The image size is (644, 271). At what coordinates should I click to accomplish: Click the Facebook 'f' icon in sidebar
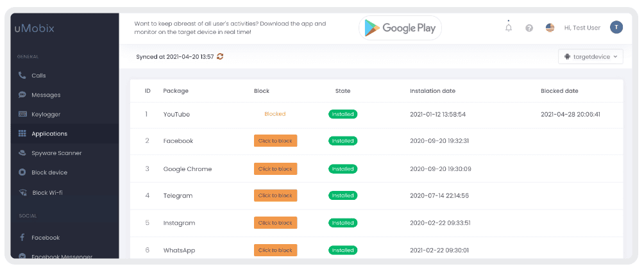[22, 238]
